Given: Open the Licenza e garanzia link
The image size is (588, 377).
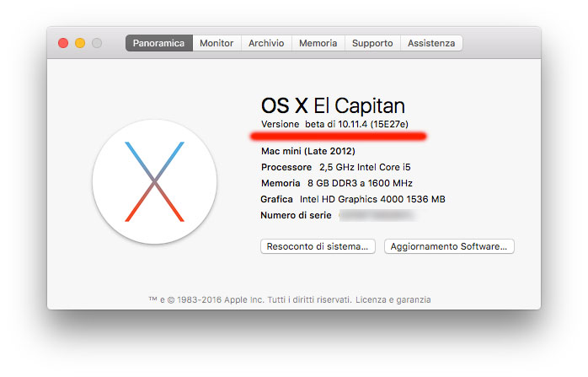Looking at the screenshot, I should (393, 299).
